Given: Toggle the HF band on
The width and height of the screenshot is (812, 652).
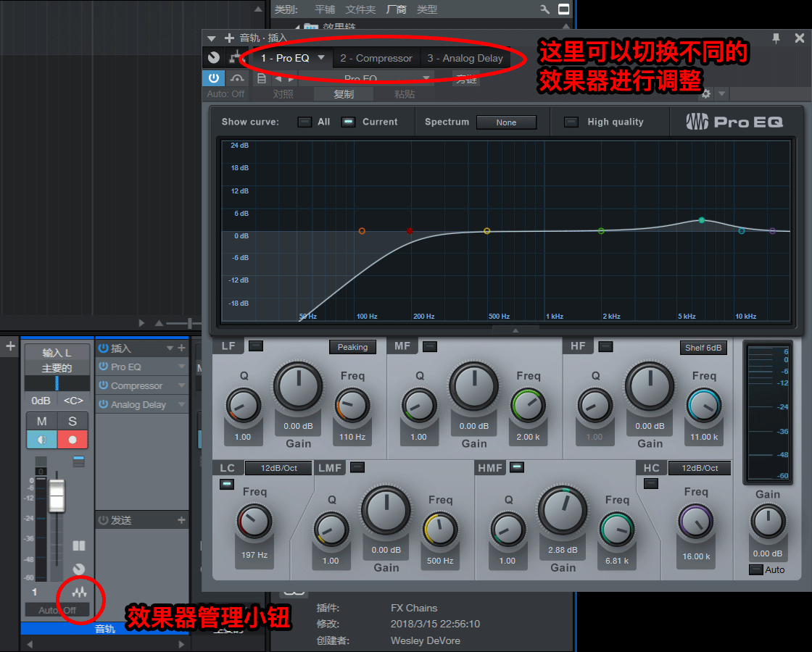Looking at the screenshot, I should 605,346.
